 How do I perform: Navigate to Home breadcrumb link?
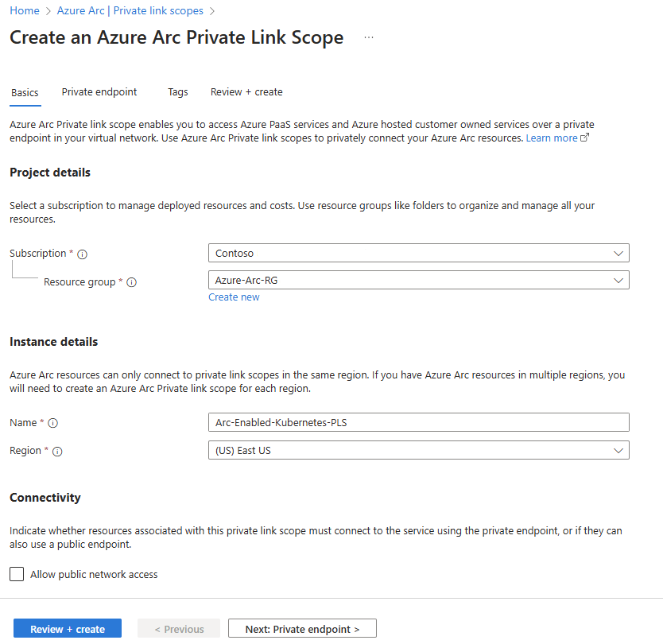[x=25, y=11]
